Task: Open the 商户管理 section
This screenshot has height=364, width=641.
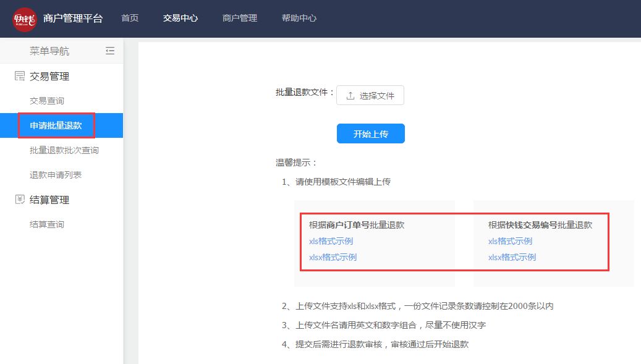Action: point(239,19)
